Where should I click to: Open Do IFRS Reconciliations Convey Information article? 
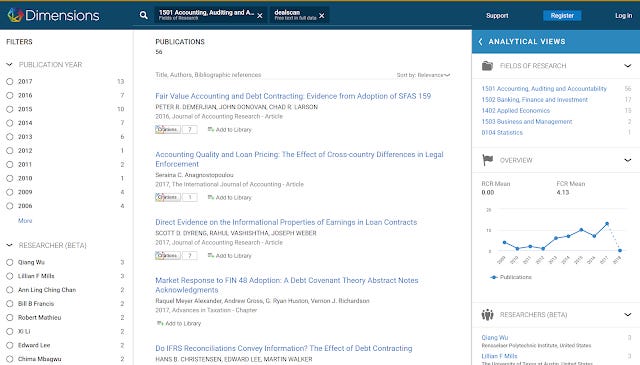click(284, 348)
